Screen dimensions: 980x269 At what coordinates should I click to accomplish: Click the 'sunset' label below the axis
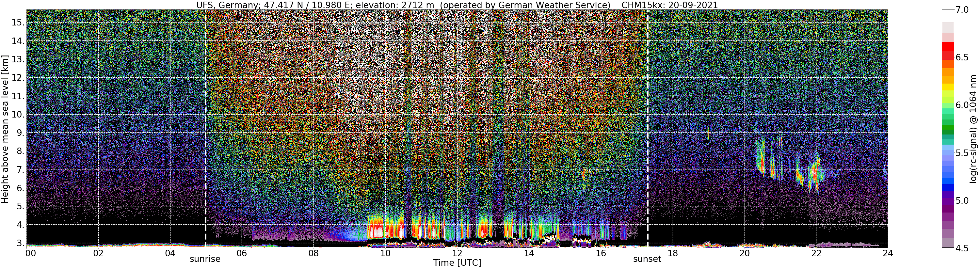647,259
